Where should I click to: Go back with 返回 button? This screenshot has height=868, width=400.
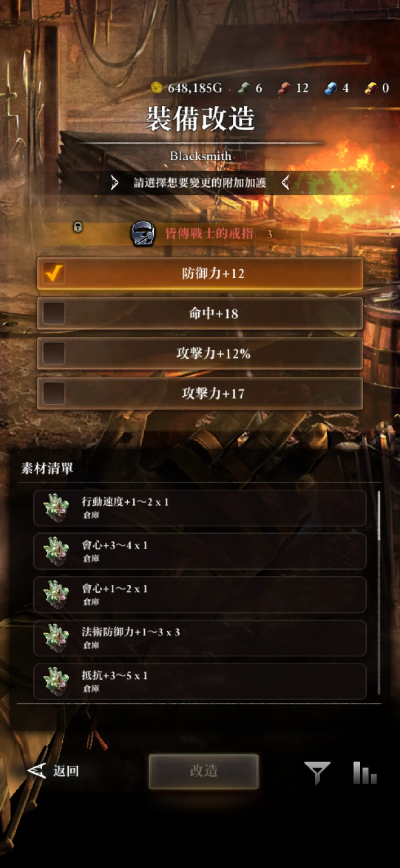click(x=53, y=771)
